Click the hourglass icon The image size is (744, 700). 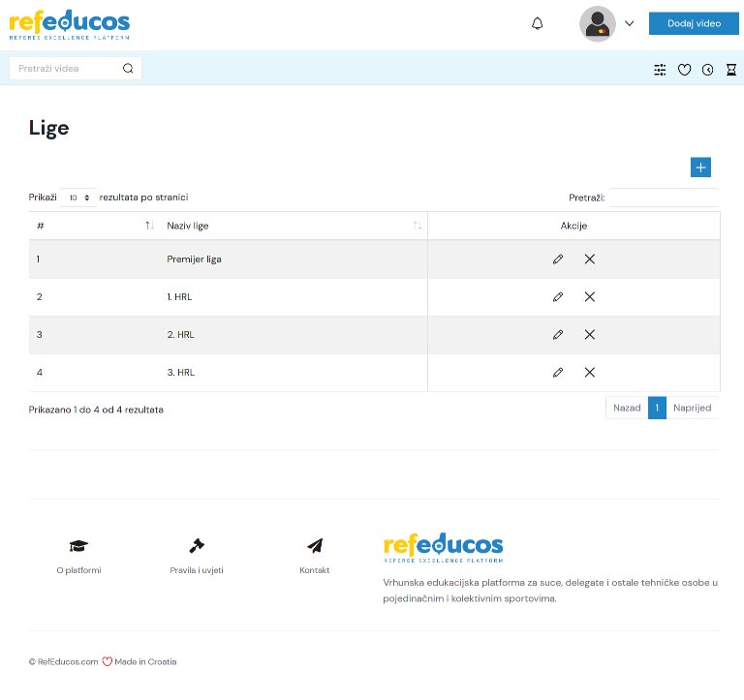[x=731, y=70]
